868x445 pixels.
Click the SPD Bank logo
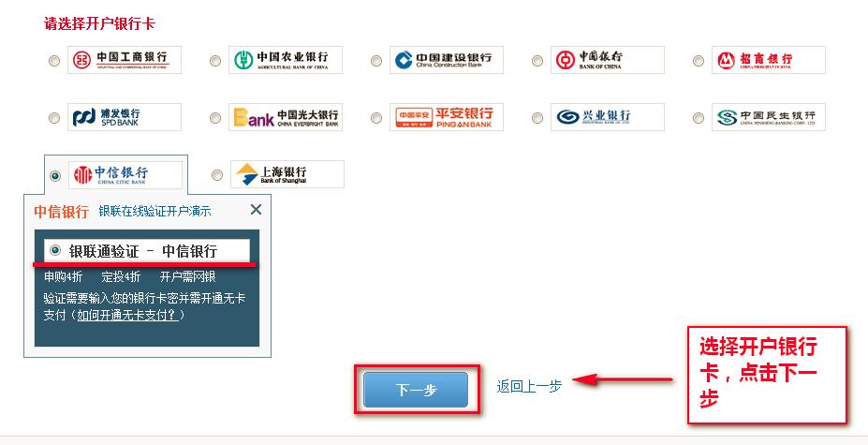tap(124, 117)
